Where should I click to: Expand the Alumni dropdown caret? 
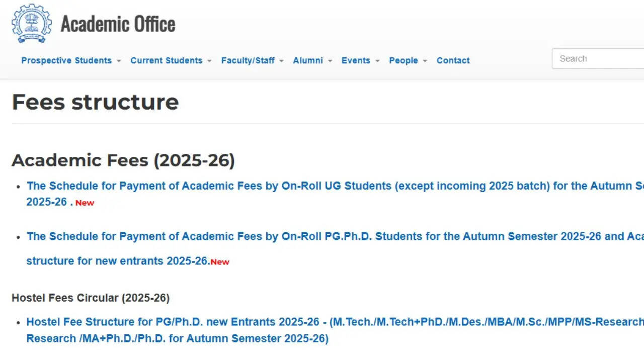[x=330, y=61]
